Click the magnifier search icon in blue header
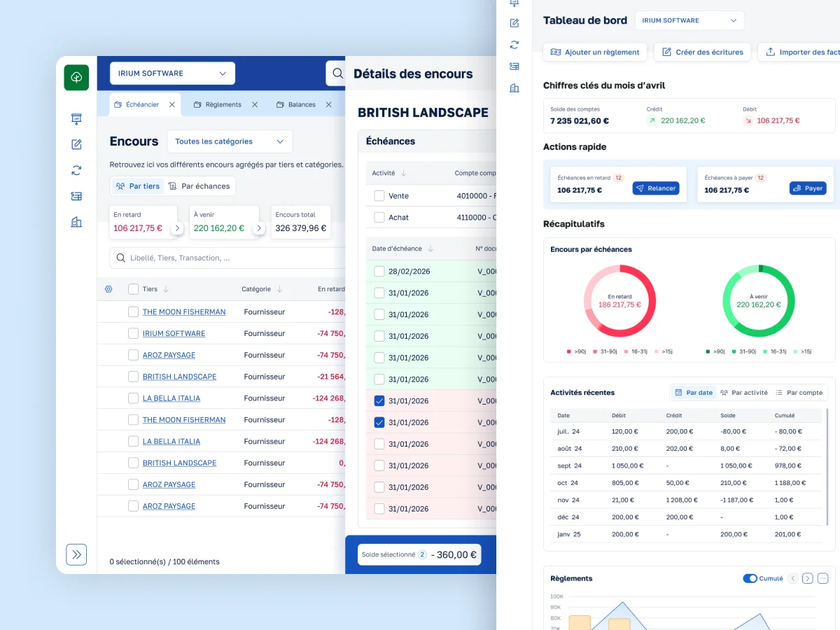The height and width of the screenshot is (630, 840). click(x=337, y=73)
